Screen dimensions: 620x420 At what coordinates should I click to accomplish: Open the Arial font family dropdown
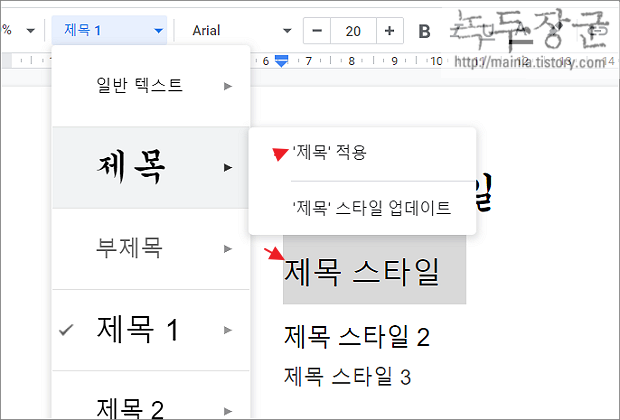(x=241, y=30)
